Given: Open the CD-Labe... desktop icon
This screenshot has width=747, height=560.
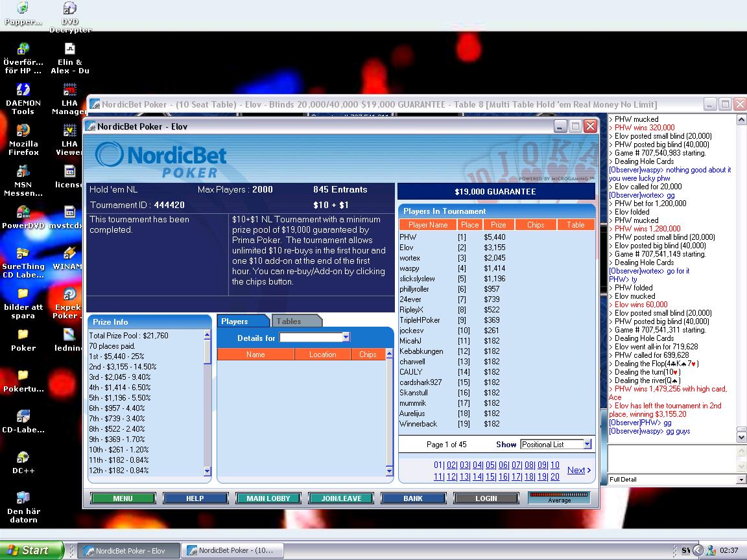Looking at the screenshot, I should (x=23, y=423).
